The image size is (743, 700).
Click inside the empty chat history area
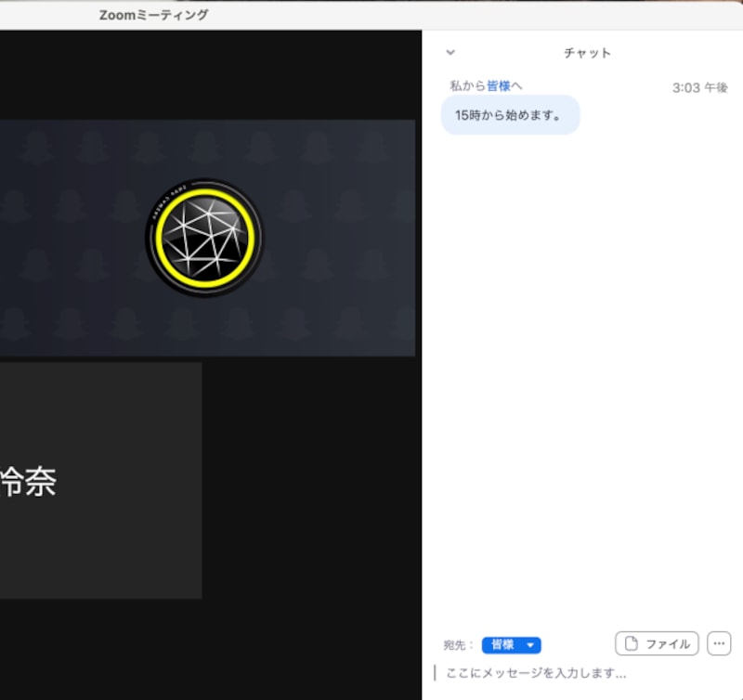click(x=585, y=371)
